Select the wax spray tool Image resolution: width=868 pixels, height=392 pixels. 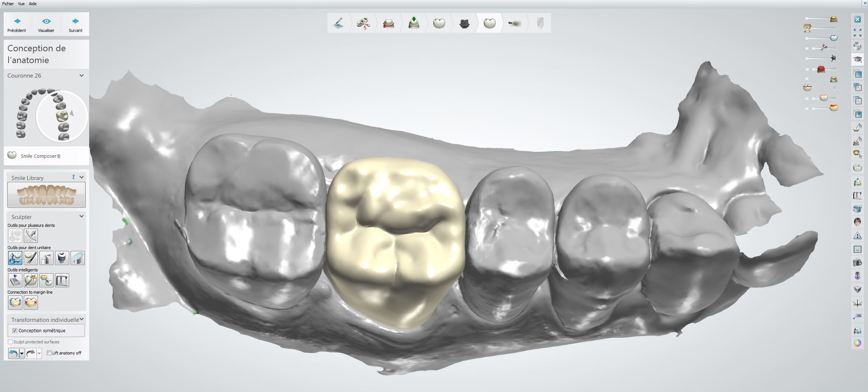[46, 258]
